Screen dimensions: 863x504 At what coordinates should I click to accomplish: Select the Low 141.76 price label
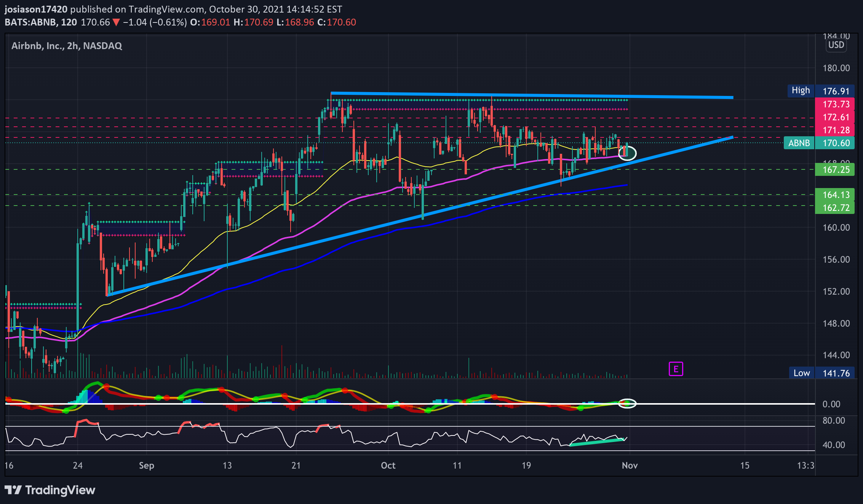coord(821,373)
